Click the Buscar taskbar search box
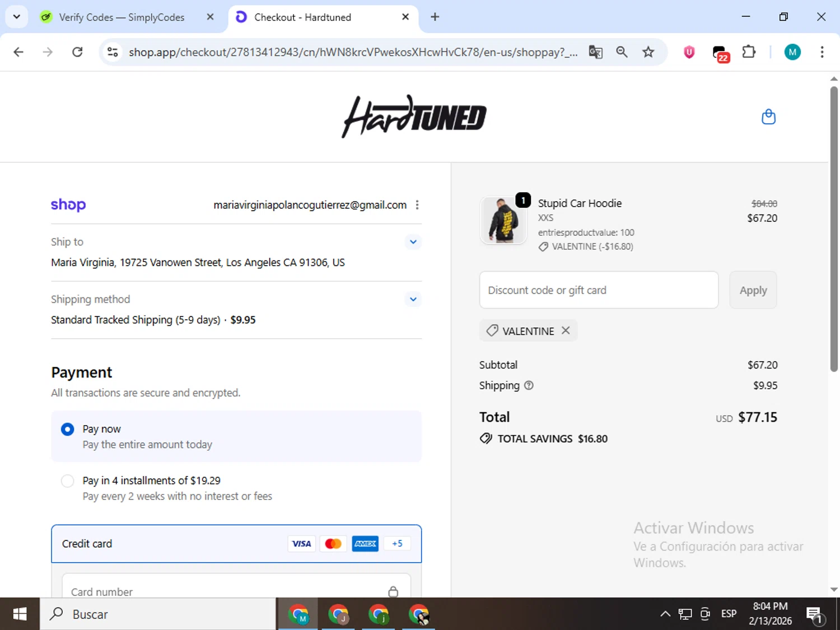This screenshot has height=630, width=840. pyautogui.click(x=158, y=614)
